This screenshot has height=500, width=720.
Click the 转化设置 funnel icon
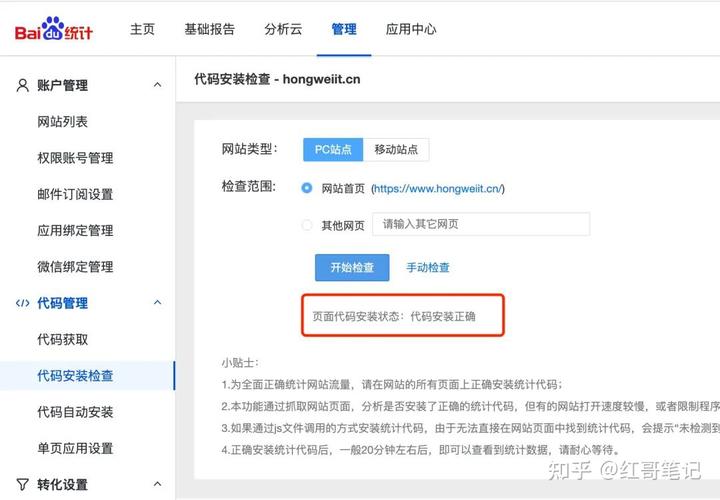pos(22,484)
